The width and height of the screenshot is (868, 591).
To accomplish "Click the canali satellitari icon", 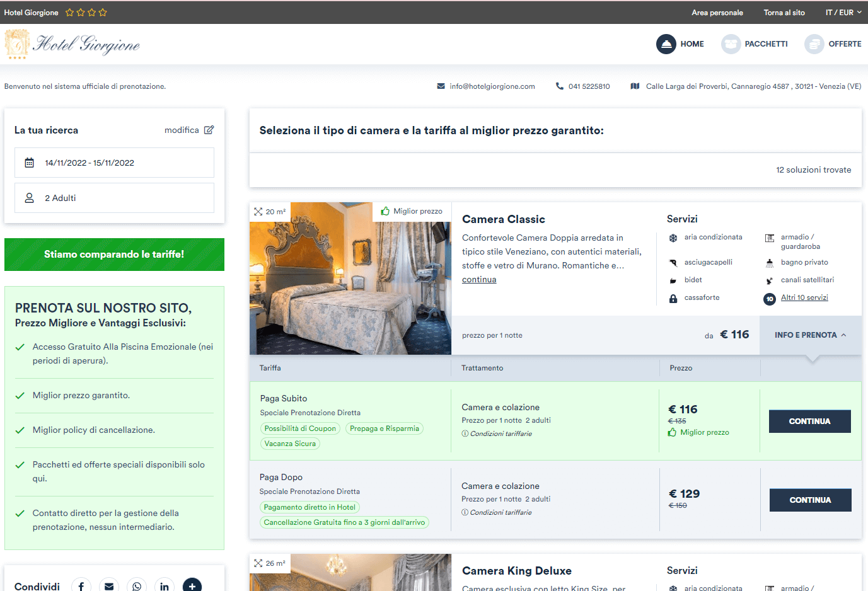I will click(770, 280).
